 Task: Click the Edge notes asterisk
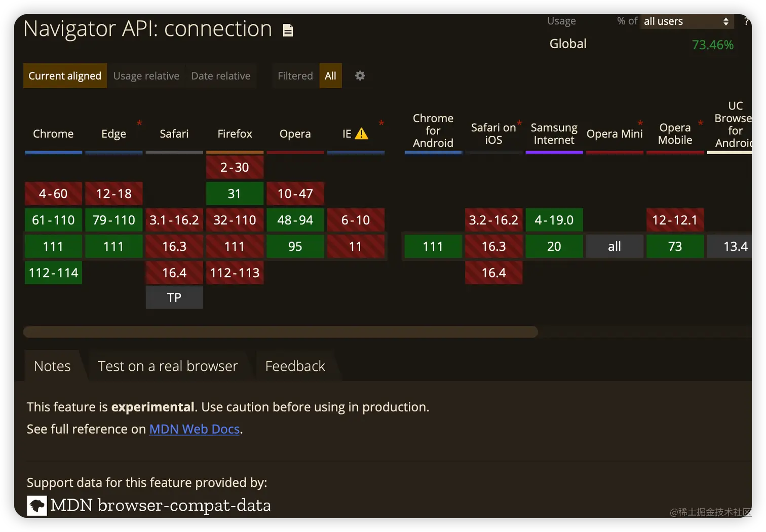(x=139, y=123)
